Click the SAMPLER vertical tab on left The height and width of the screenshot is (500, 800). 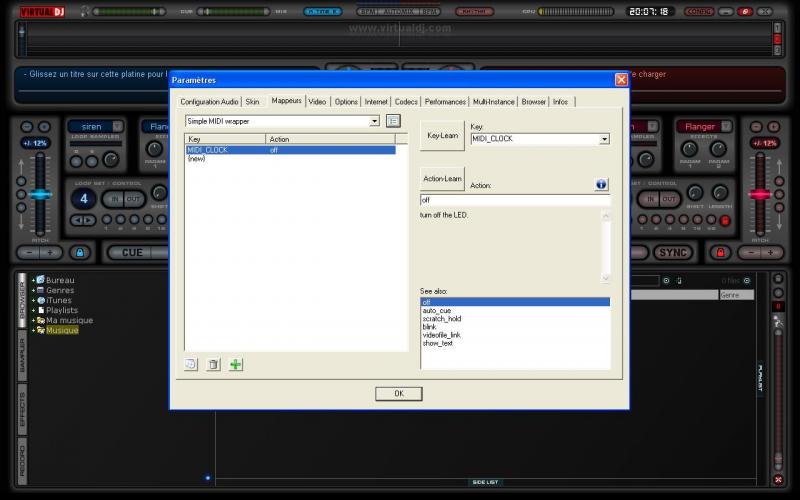click(x=22, y=355)
